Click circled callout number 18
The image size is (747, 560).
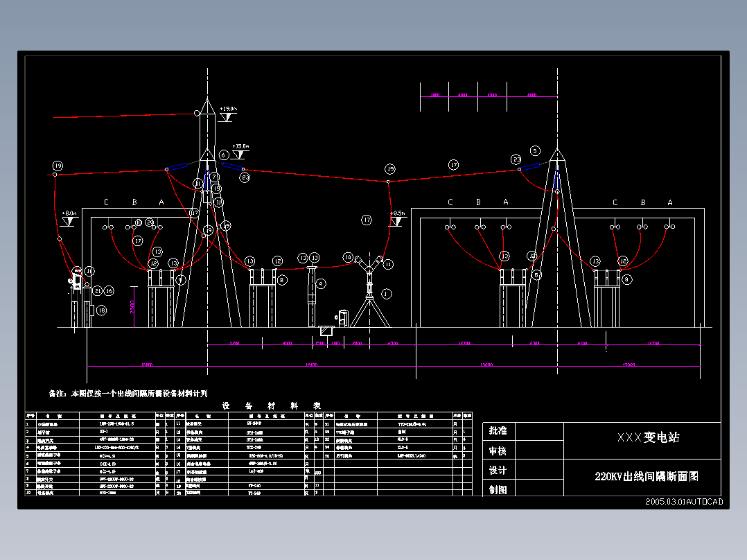[101, 310]
